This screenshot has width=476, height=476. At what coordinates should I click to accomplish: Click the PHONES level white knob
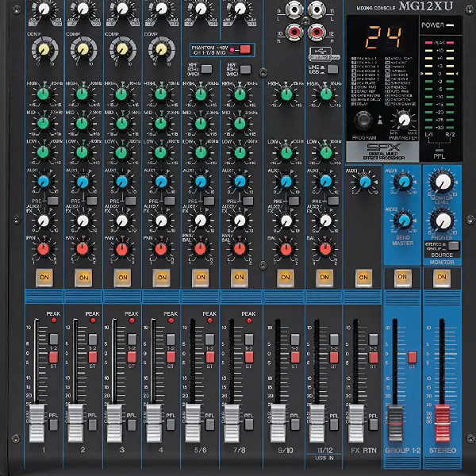tap(443, 221)
